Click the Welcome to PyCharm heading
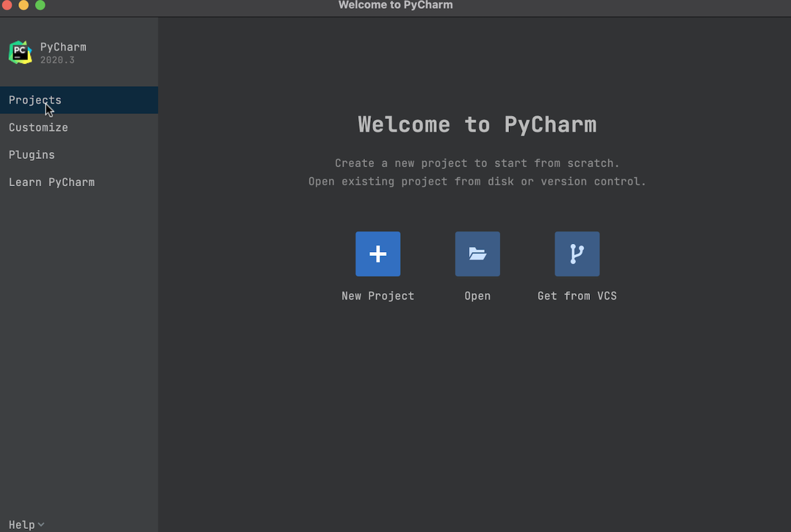Image resolution: width=791 pixels, height=532 pixels. click(x=477, y=125)
